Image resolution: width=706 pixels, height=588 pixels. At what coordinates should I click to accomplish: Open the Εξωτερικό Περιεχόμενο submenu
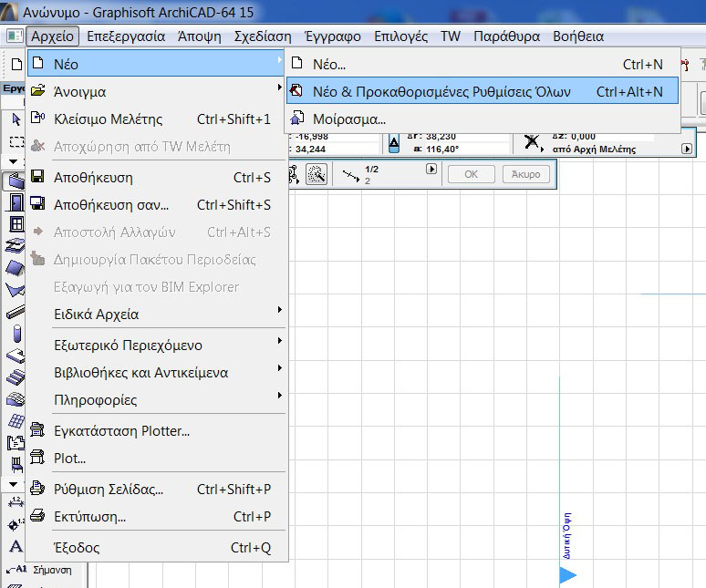point(156,346)
